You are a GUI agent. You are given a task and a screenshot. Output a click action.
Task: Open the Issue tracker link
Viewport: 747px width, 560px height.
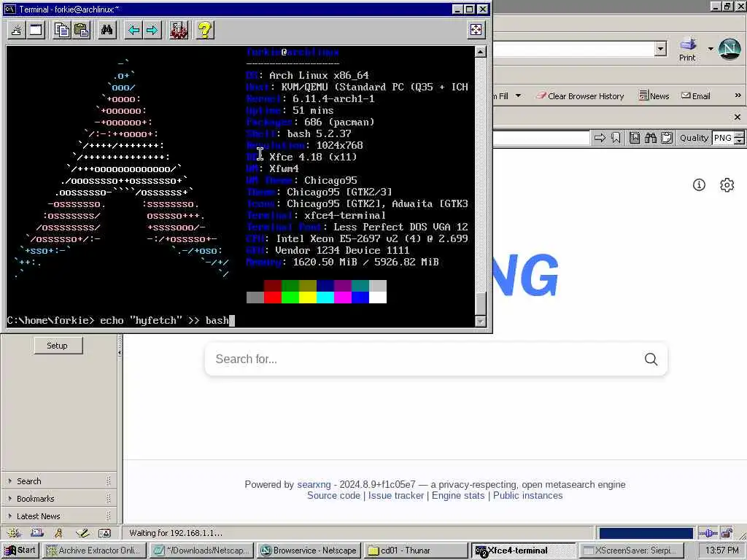click(396, 496)
